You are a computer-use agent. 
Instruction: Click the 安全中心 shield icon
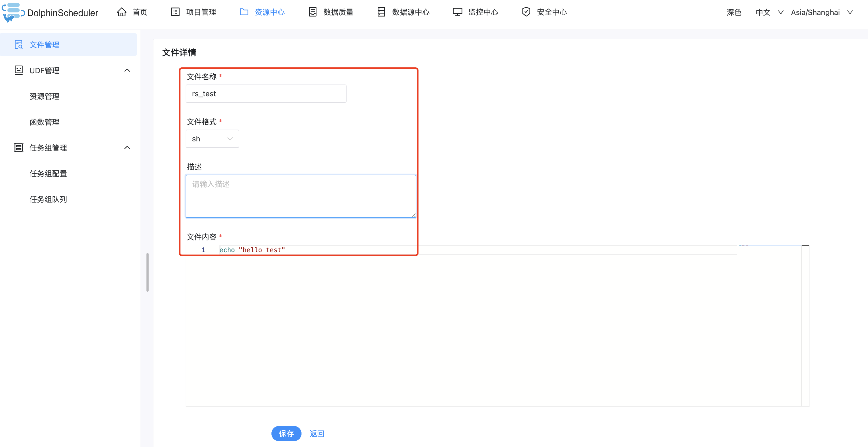click(526, 12)
